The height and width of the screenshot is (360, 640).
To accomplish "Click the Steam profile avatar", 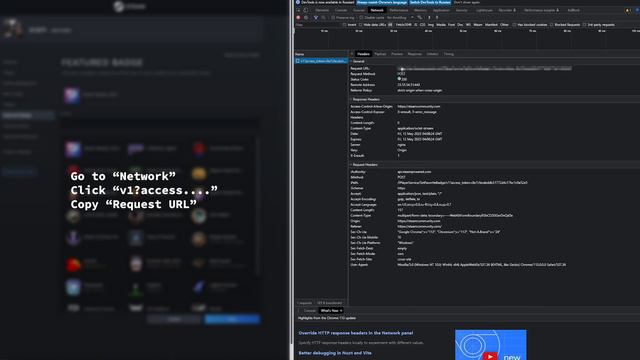I will click(x=12, y=29).
